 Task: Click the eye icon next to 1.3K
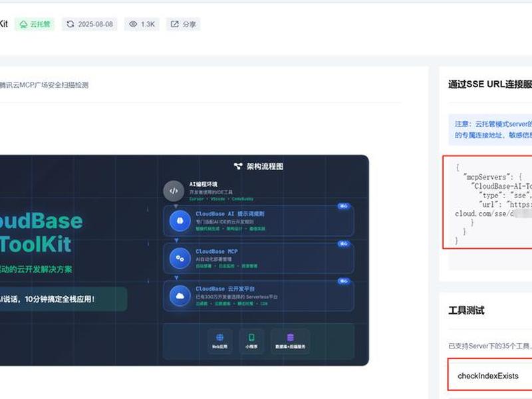tap(134, 24)
